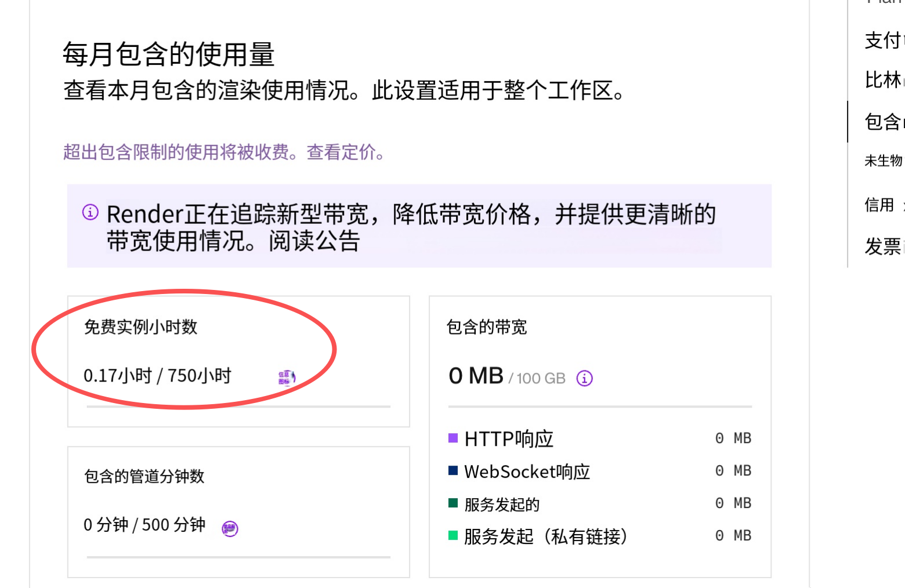Click the navy WebSocket响应 legend marker

point(452,471)
